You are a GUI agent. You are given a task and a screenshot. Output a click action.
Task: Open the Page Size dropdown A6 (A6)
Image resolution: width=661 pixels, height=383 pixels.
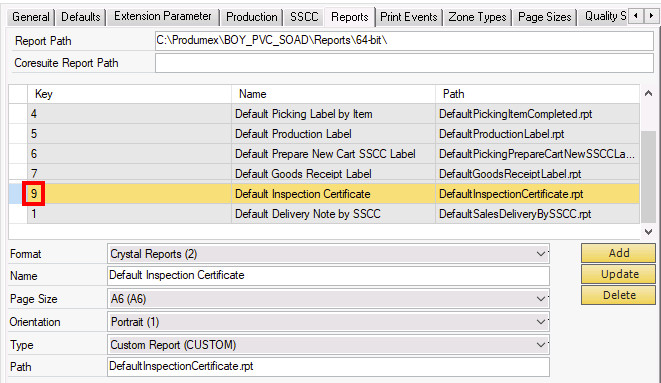[328, 299]
